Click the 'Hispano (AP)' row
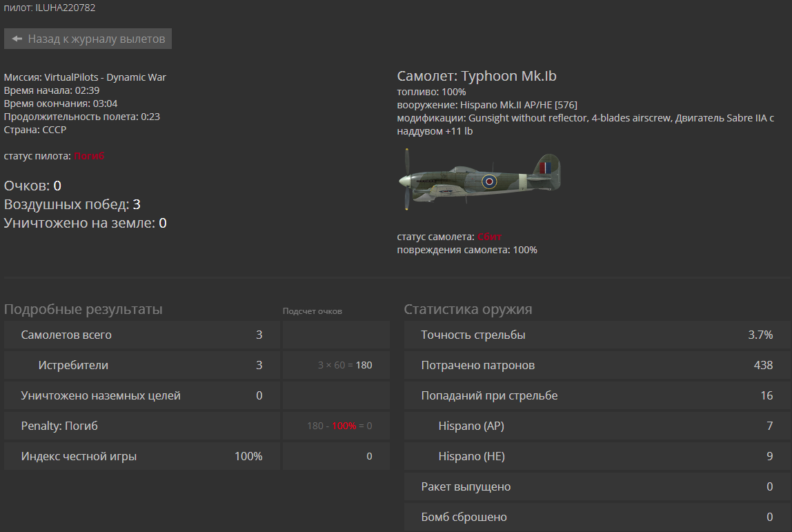792x532 pixels. (x=597, y=426)
